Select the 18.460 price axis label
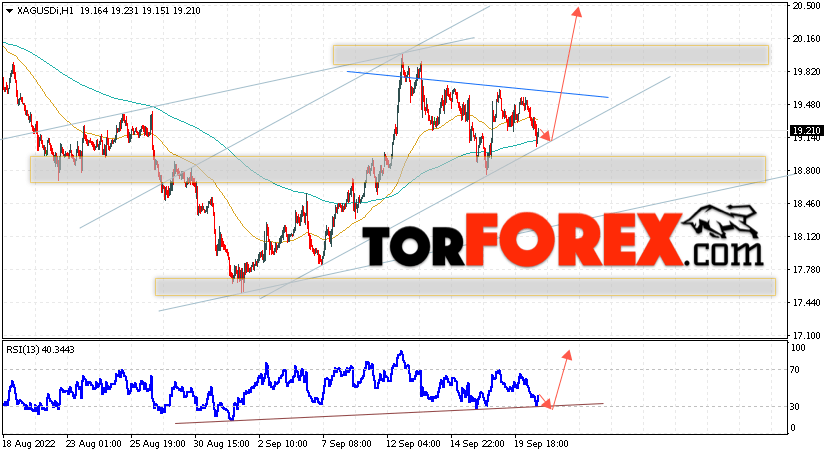The height and width of the screenshot is (455, 828). pos(806,203)
